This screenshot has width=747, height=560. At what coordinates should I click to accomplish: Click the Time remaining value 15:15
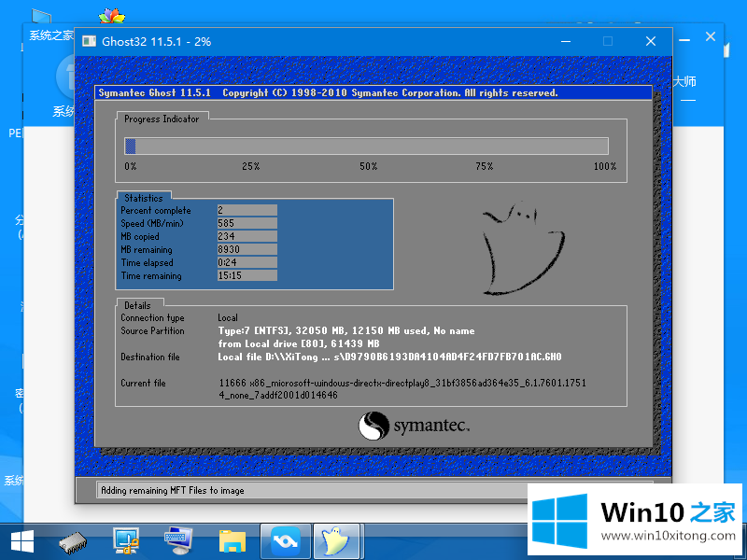(247, 275)
